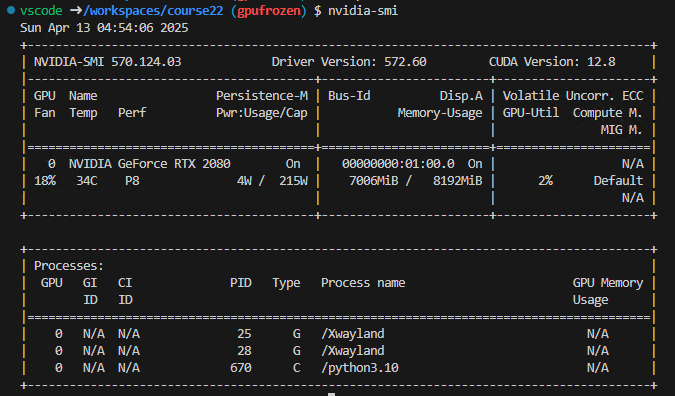Click the 'Compute M.' header
The width and height of the screenshot is (675, 396).
coord(607,113)
